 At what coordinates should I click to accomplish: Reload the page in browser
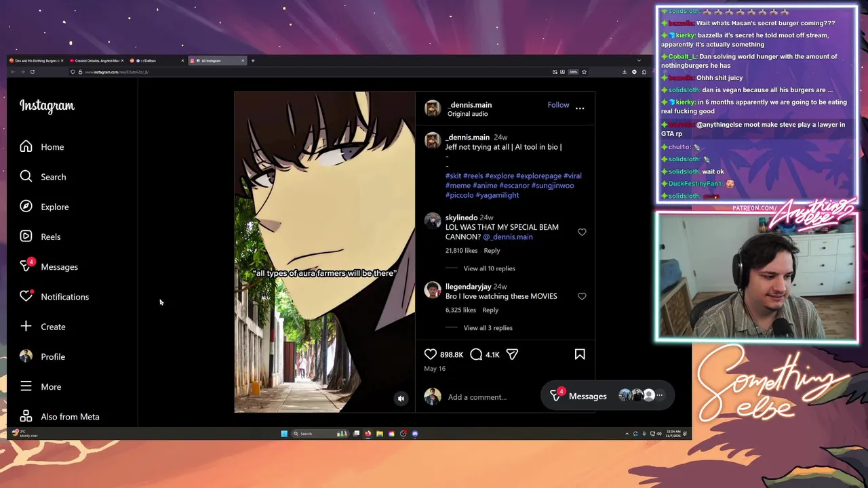tap(32, 72)
